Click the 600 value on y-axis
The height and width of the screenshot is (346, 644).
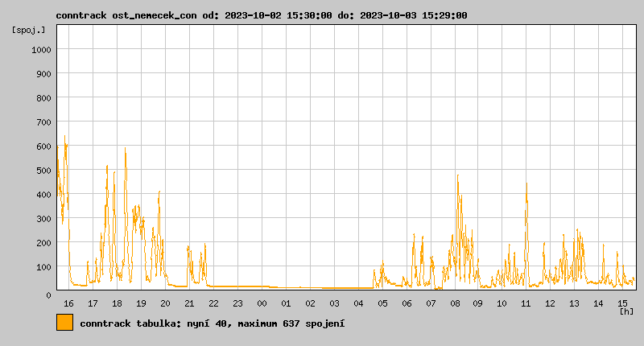coord(43,146)
